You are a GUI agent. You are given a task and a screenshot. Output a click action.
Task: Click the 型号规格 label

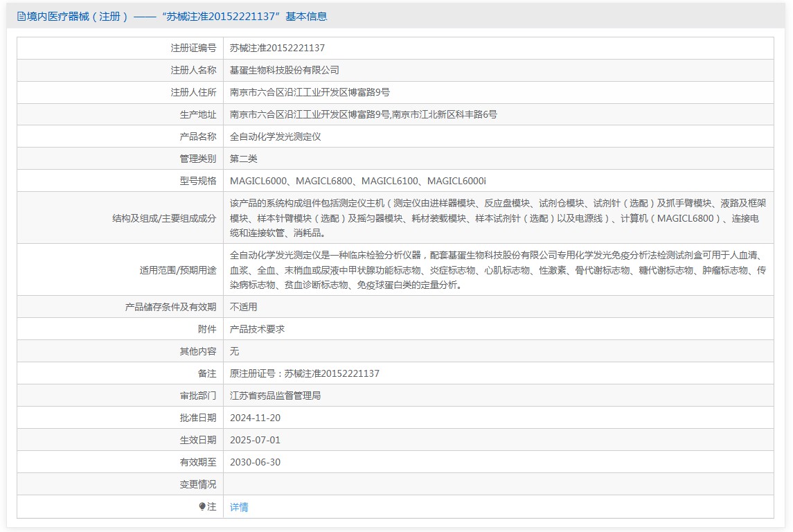click(198, 181)
